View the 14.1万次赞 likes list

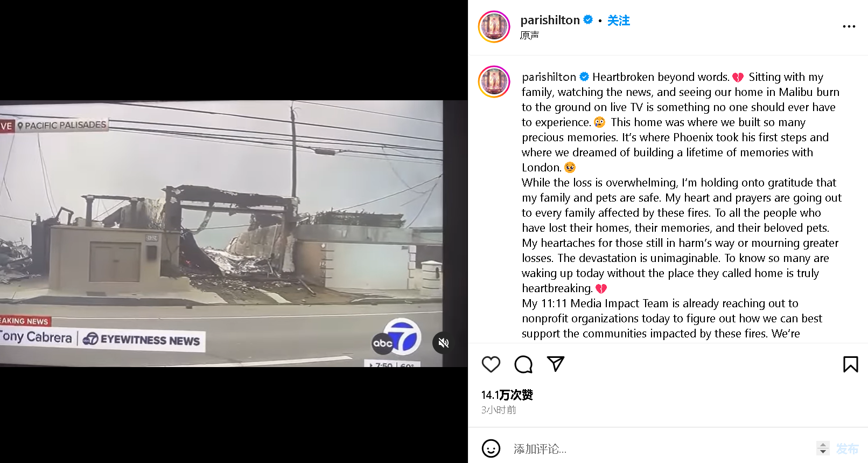(507, 395)
